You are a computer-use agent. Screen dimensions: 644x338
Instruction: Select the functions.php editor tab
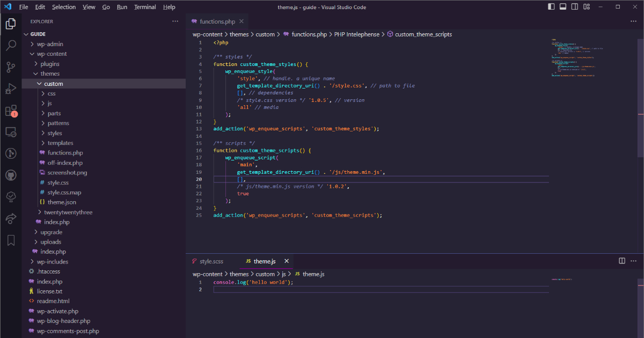click(x=217, y=21)
